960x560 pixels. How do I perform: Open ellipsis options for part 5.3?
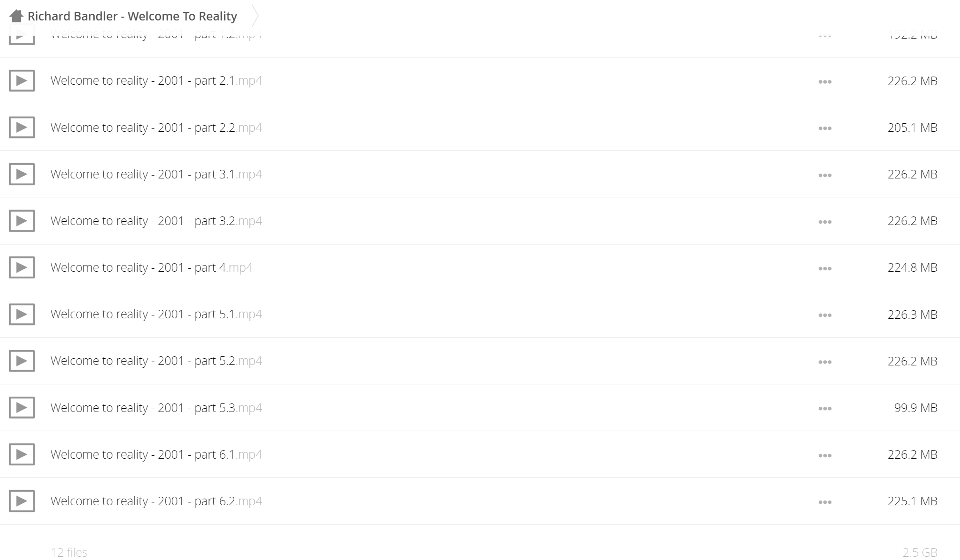[x=825, y=409]
